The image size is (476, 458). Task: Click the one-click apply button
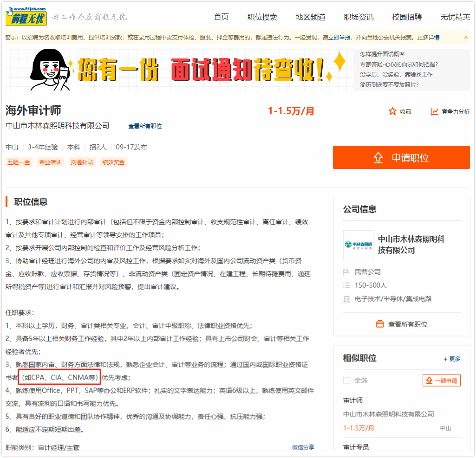point(441,381)
